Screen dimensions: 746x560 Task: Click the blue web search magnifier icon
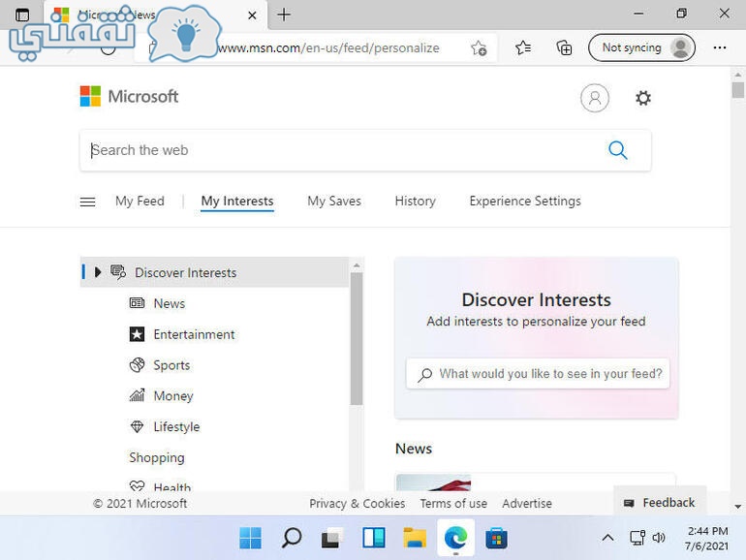pyautogui.click(x=617, y=150)
